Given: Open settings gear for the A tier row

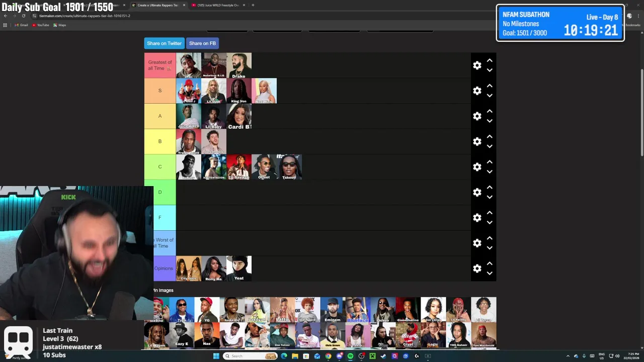Looking at the screenshot, I should tap(477, 116).
